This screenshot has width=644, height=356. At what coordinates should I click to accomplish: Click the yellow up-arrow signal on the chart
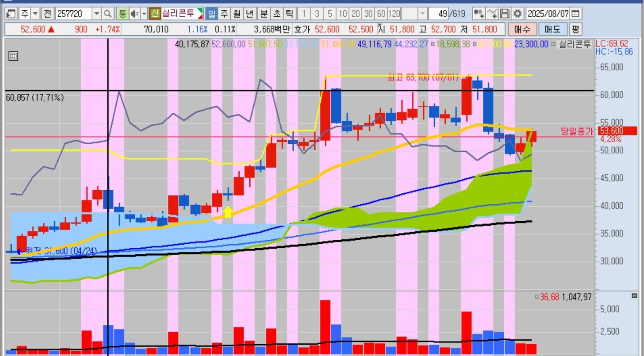tap(228, 212)
